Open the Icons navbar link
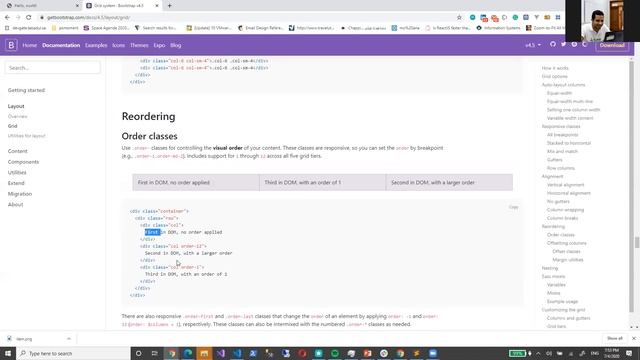The height and width of the screenshot is (360, 640). click(118, 45)
